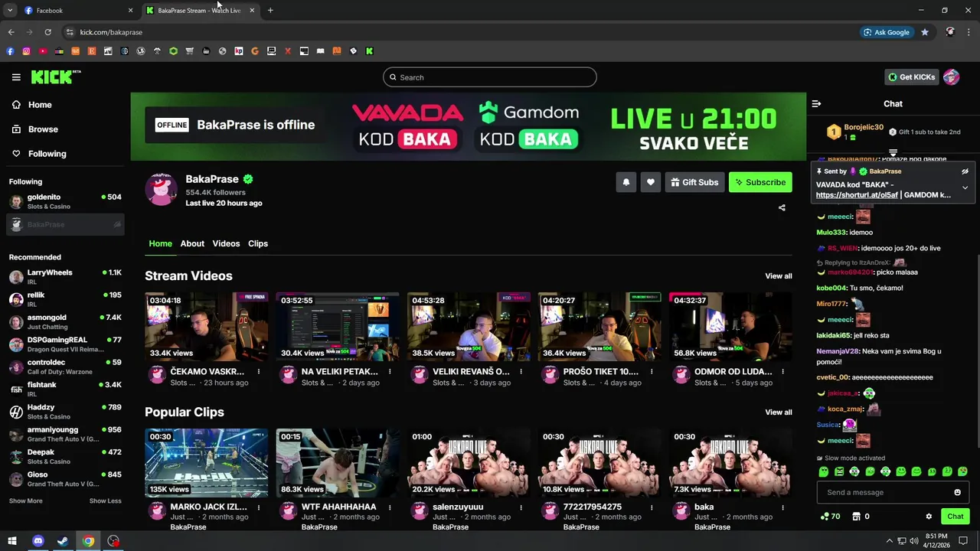Click the green Chat send button

click(x=955, y=517)
